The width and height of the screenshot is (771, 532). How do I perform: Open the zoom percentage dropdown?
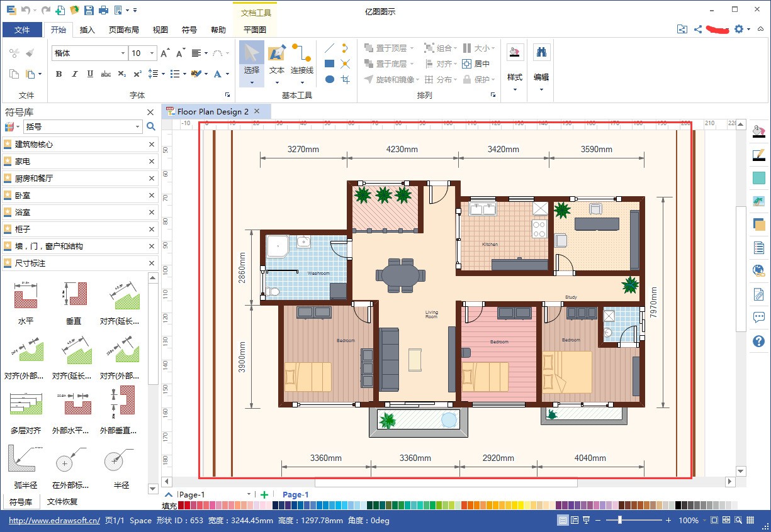click(704, 520)
